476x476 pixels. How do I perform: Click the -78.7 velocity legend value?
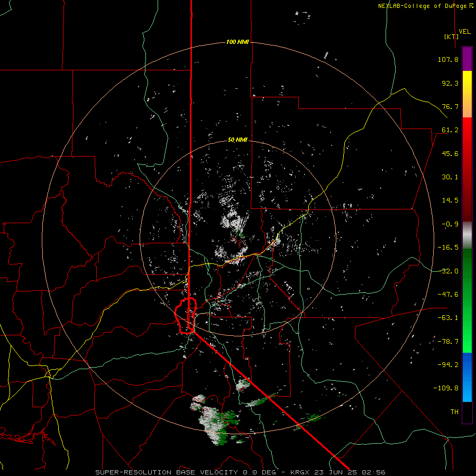pyautogui.click(x=448, y=342)
